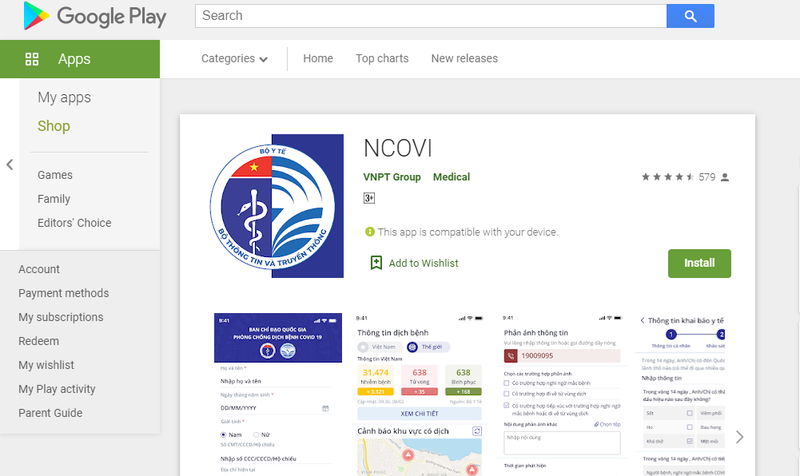
Task: Open the Top charts tab
Action: [x=382, y=59]
